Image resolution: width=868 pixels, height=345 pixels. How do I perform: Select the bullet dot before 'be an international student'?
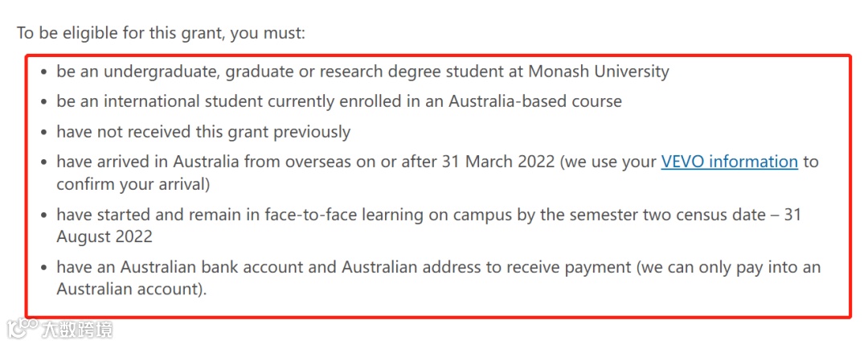[45, 102]
